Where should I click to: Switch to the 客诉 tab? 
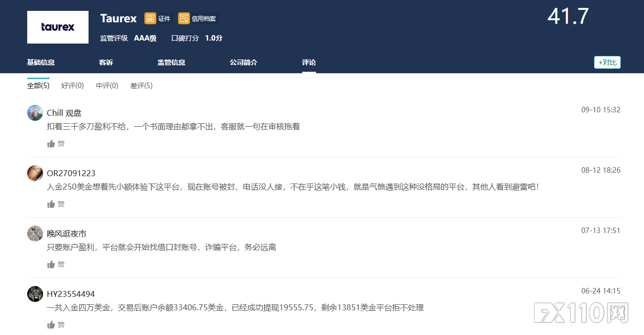(x=106, y=62)
